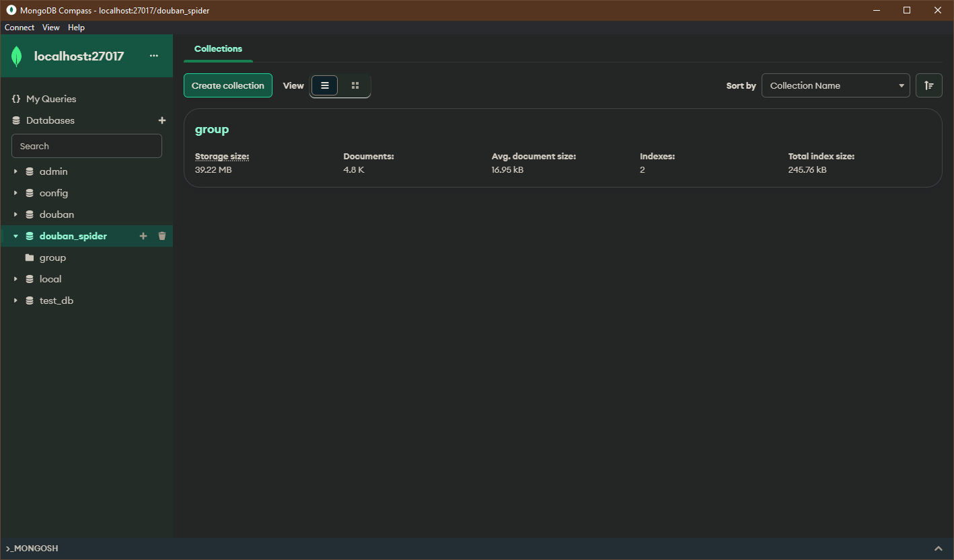Add collection to douban_spider via plus icon

[143, 236]
